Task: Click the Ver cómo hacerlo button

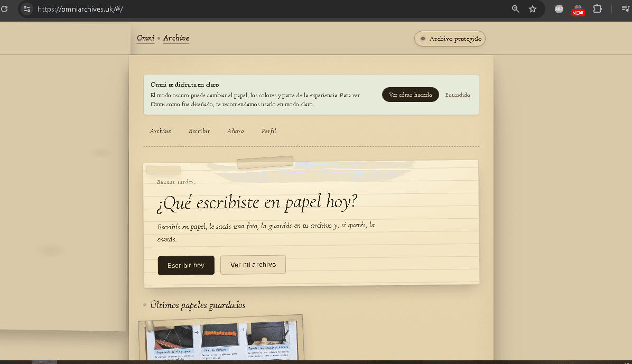Action: pos(410,95)
